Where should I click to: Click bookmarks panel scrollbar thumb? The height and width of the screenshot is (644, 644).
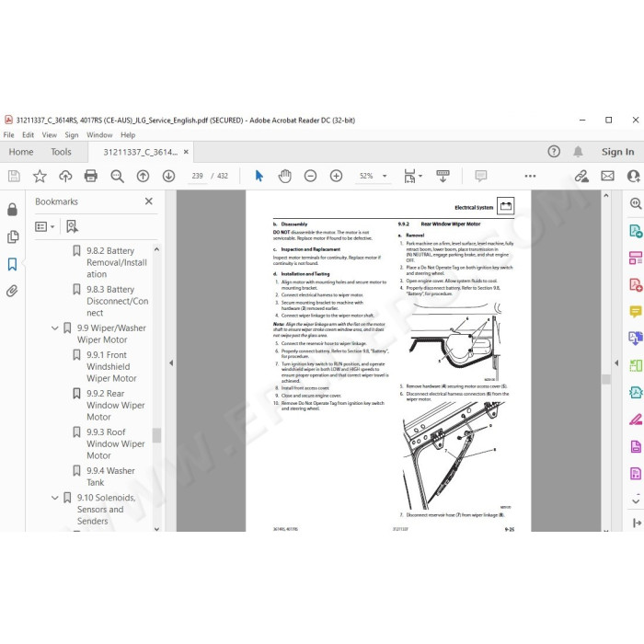[156, 435]
